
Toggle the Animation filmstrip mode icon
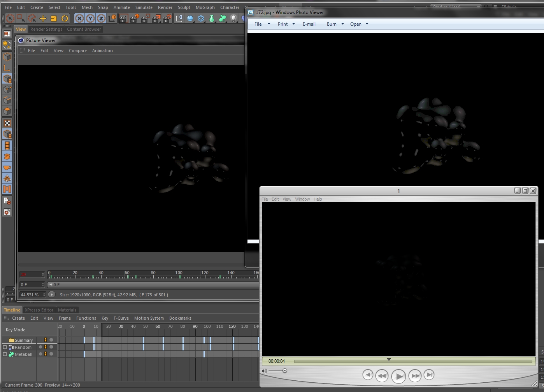[x=7, y=145]
